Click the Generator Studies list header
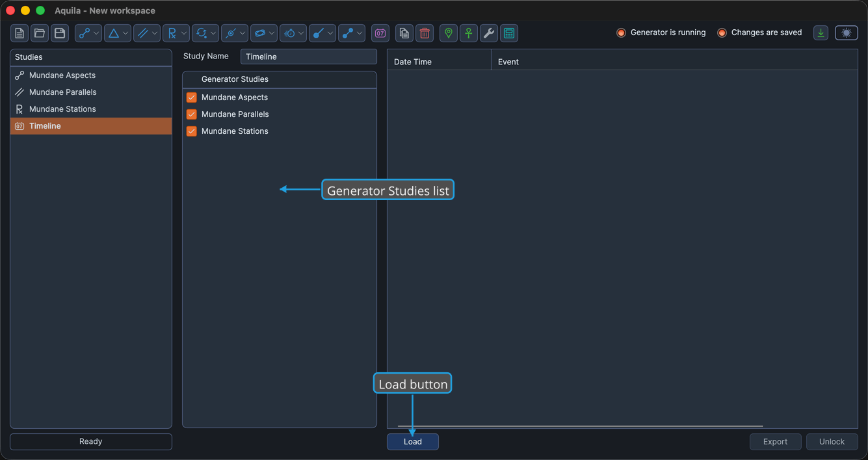 (x=280, y=79)
